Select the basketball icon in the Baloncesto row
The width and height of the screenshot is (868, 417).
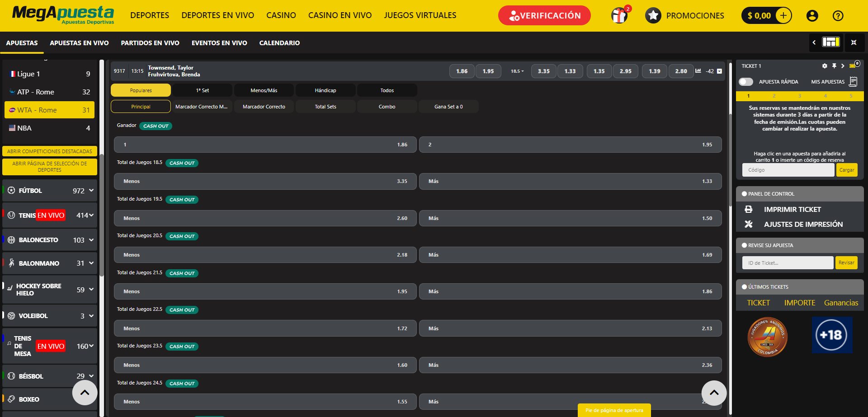[x=11, y=240]
